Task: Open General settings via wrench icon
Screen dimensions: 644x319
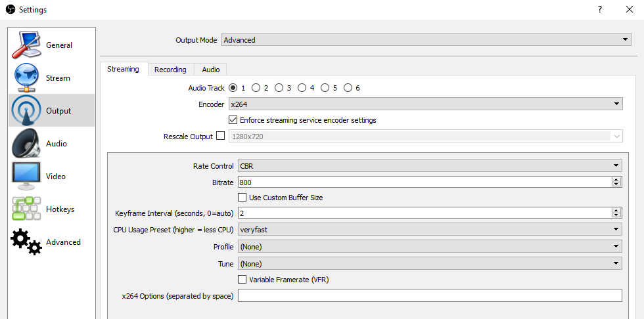Action: 26,45
